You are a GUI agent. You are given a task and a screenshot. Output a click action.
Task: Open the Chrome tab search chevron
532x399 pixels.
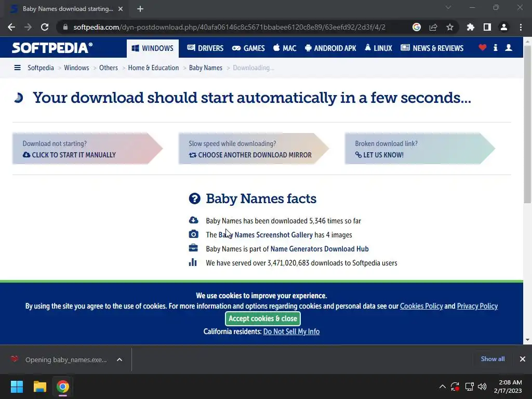click(x=448, y=7)
